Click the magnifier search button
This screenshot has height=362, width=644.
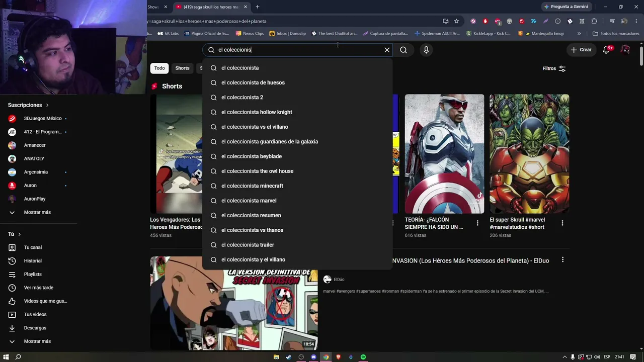tap(404, 50)
